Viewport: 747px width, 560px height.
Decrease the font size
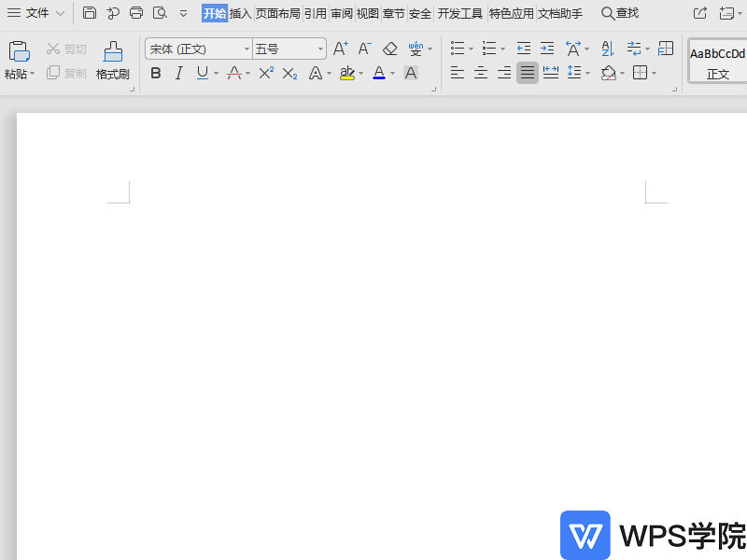364,48
